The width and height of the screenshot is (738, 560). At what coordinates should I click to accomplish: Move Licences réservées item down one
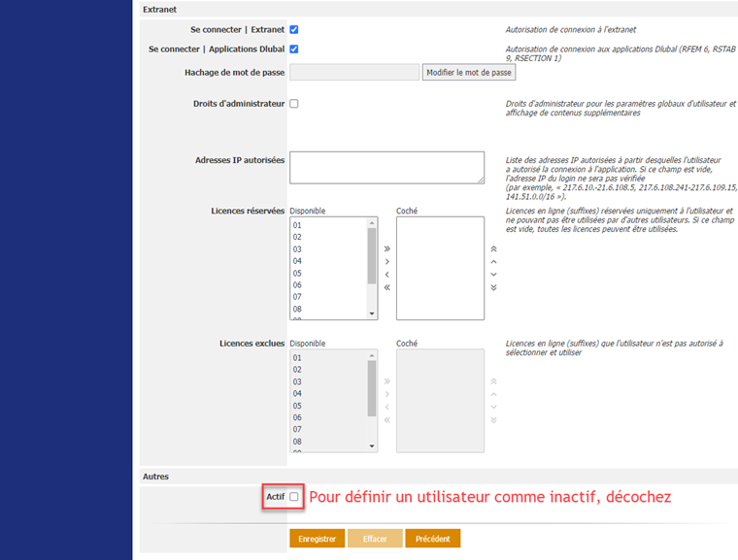(x=493, y=275)
